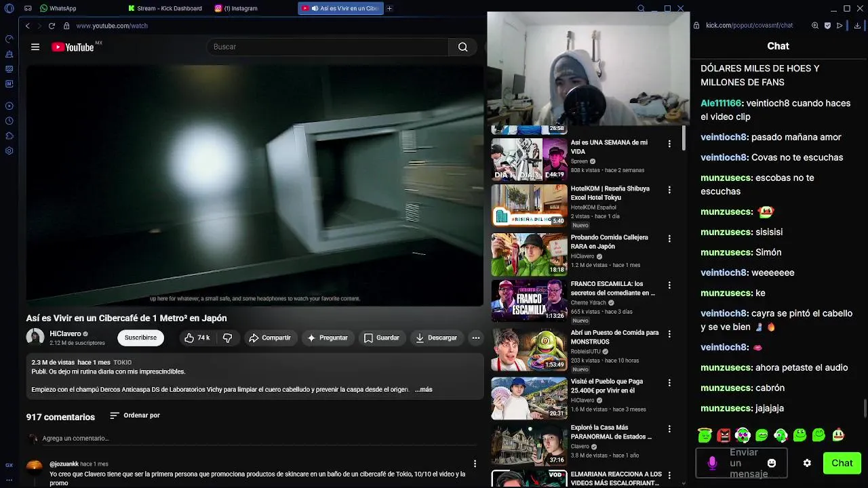The height and width of the screenshot is (488, 868).
Task: Pick the red angry Kick emote
Action: click(x=724, y=435)
